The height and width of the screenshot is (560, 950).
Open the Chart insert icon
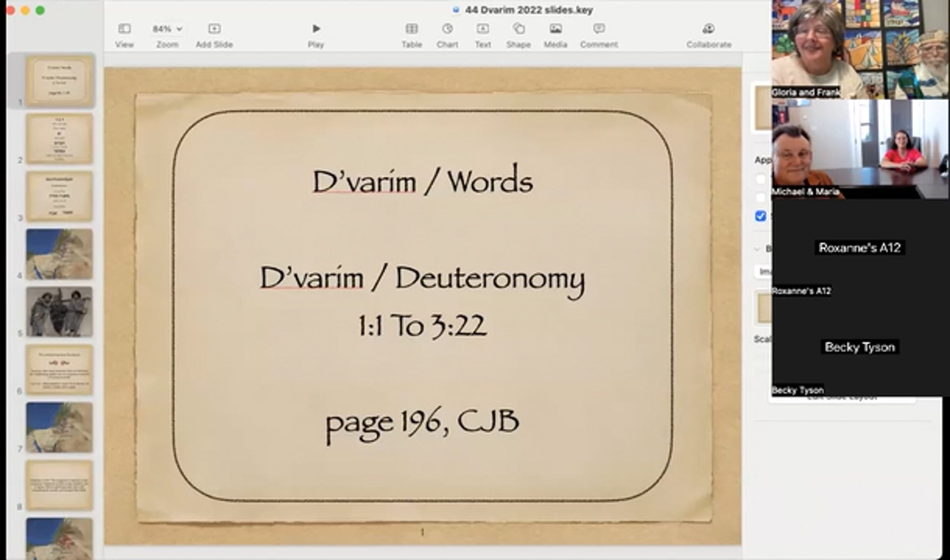(x=447, y=29)
